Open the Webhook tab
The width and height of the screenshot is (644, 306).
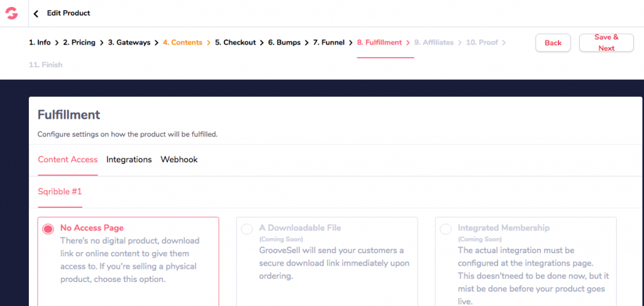pos(179,160)
